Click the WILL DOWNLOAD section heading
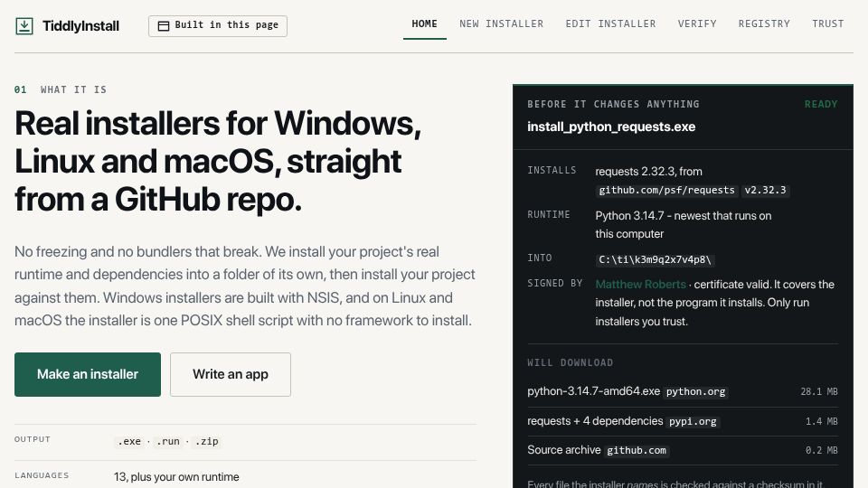Image resolution: width=868 pixels, height=488 pixels. coord(571,363)
